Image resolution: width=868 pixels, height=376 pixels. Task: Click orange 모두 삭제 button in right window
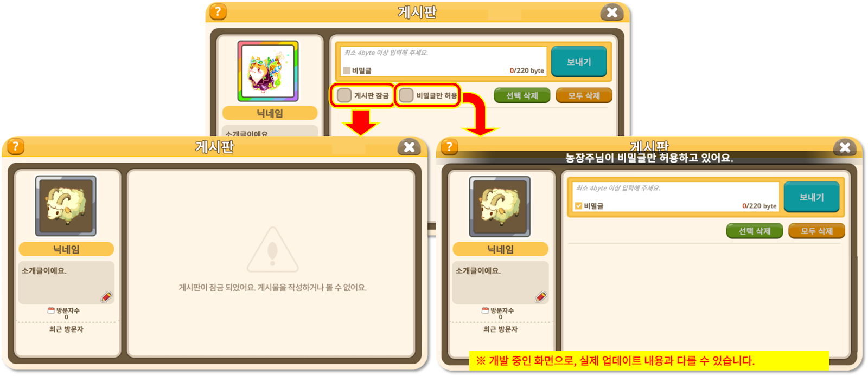[816, 231]
